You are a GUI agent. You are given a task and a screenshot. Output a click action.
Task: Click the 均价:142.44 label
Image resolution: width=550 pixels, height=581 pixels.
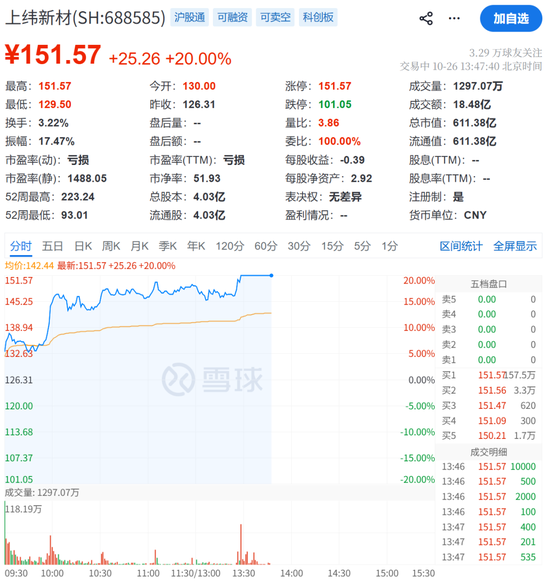coord(29,266)
